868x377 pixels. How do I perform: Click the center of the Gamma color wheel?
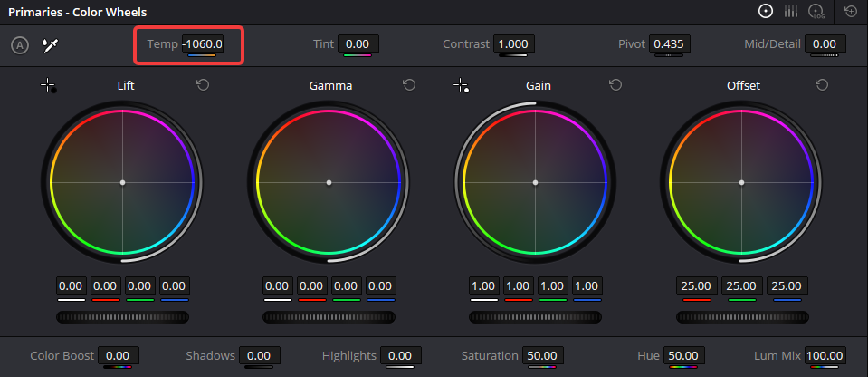[x=329, y=182]
